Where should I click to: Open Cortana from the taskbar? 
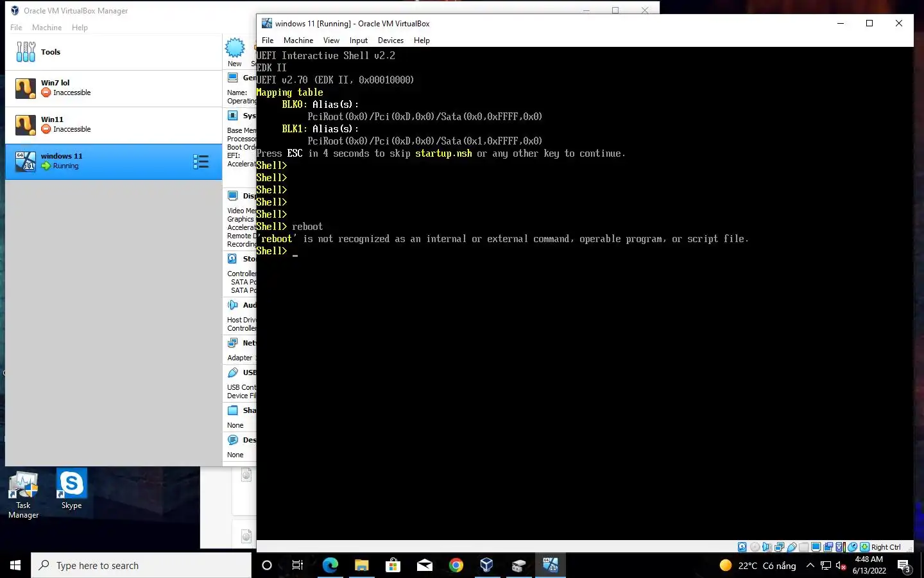coord(267,565)
